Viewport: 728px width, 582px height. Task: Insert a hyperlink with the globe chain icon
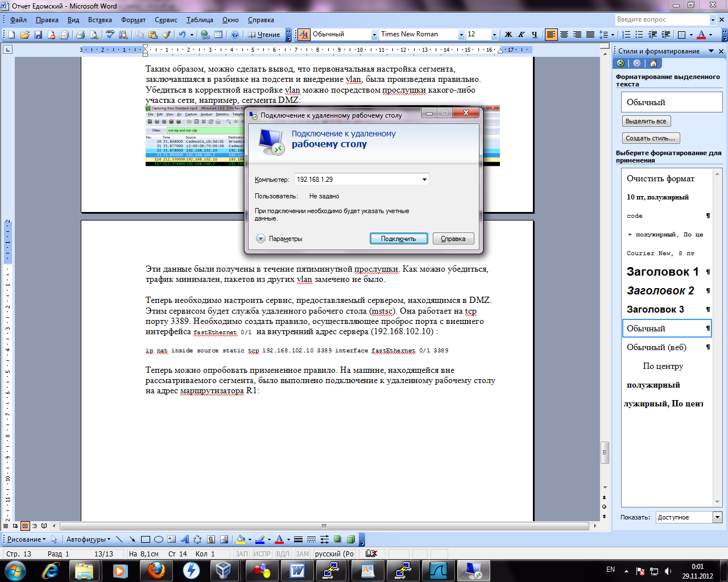pyautogui.click(x=205, y=35)
